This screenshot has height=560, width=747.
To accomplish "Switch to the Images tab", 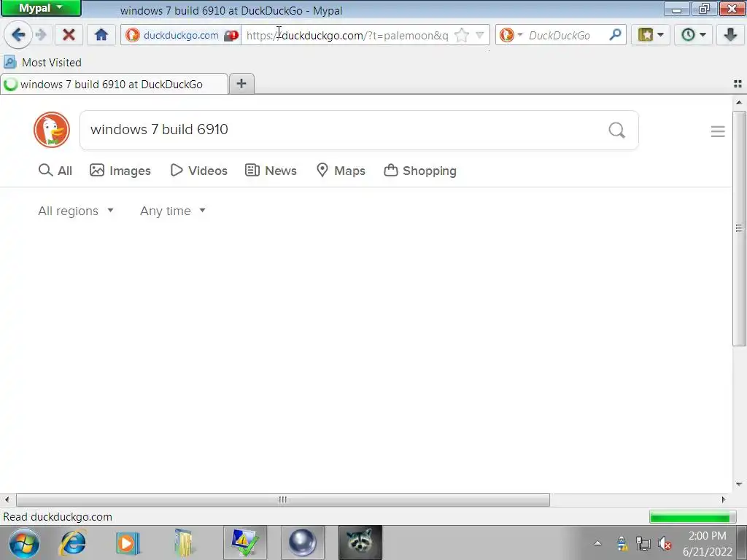I will tap(120, 171).
